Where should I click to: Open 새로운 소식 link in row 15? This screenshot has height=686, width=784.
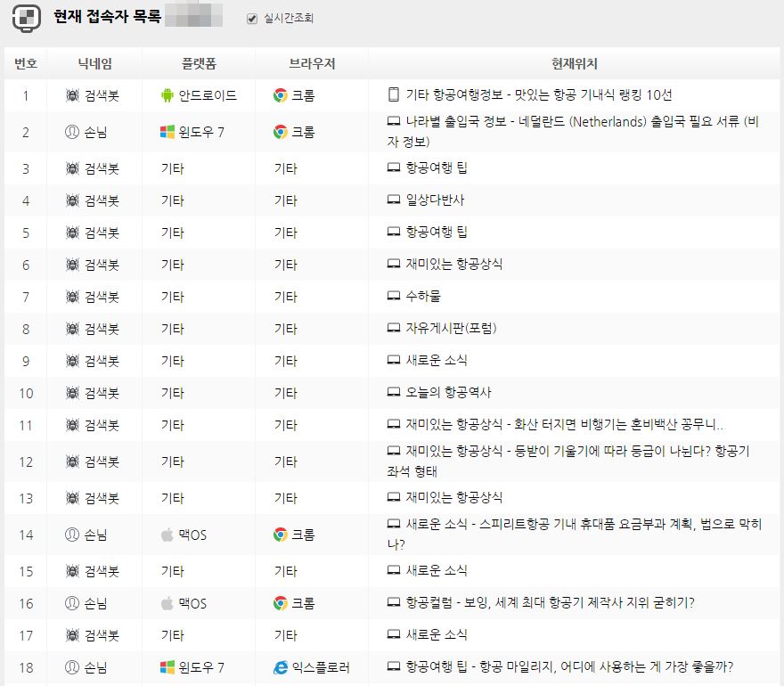[x=436, y=570]
